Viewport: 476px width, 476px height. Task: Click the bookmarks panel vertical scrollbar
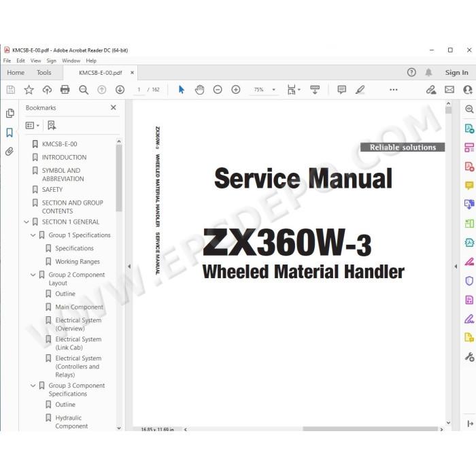coord(119,178)
